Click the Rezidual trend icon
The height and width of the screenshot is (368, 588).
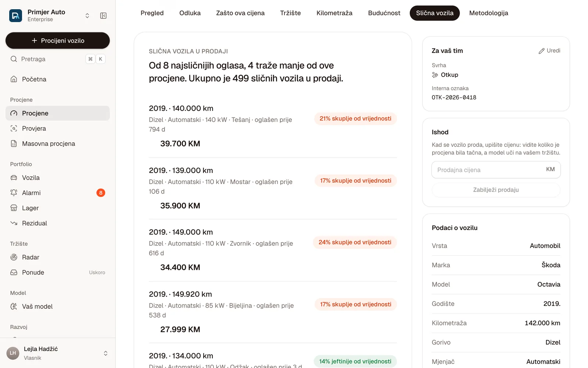pyautogui.click(x=14, y=223)
